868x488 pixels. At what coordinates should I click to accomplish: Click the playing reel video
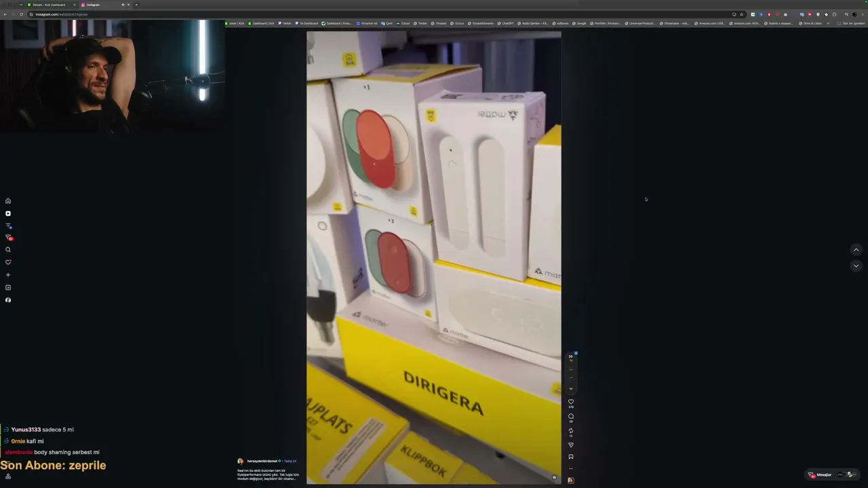click(x=434, y=258)
